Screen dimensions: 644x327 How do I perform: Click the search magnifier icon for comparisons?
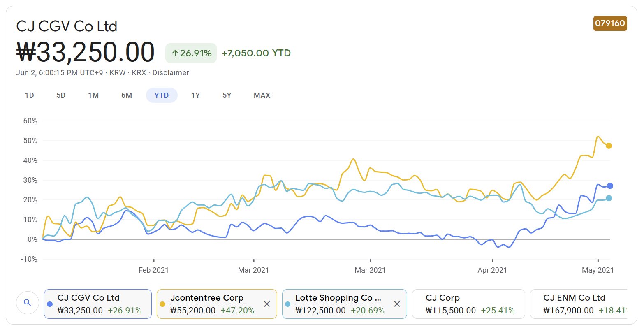28,303
